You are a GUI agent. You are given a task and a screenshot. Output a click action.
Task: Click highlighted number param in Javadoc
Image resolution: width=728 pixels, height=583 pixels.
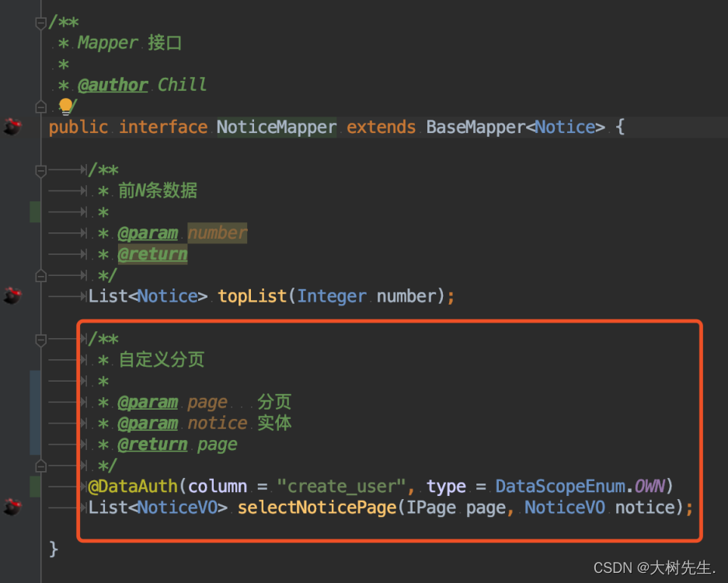(218, 232)
